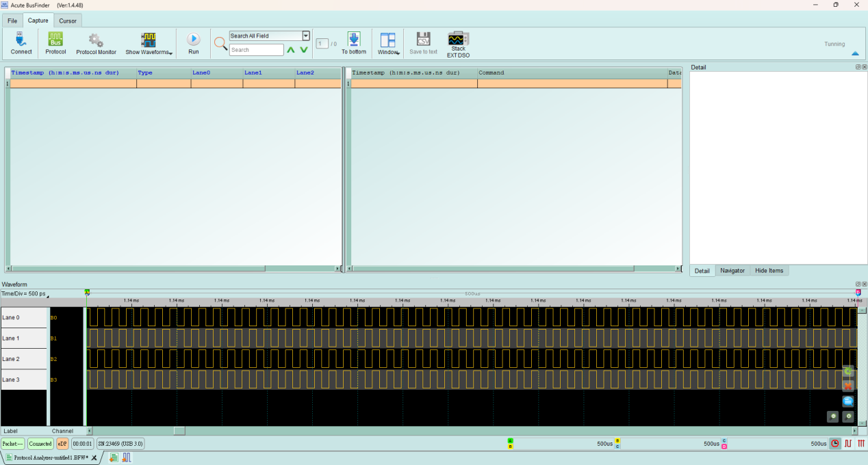
Task: Focus the Search text field
Action: coord(256,50)
